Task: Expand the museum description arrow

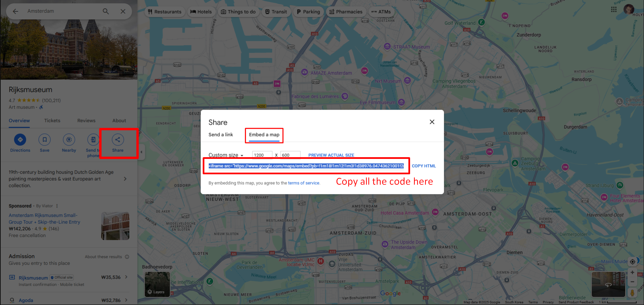Action: [125, 179]
